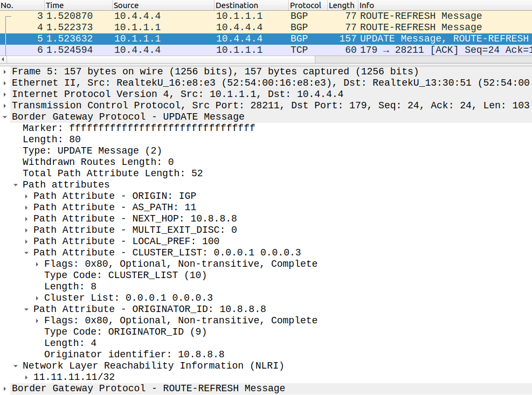Collapse the BGP UPDATE Message section
The image size is (532, 395).
pos(5,117)
